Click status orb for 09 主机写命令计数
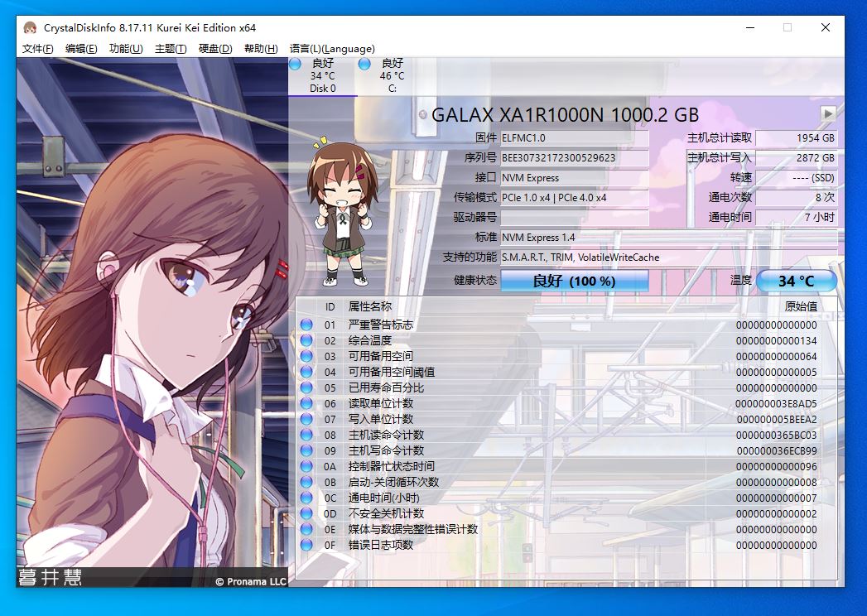867x616 pixels. [306, 450]
